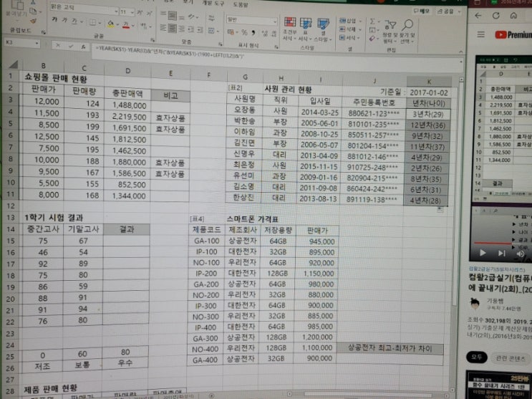Click the Share (공유) button
The image size is (532, 399).
448,11
